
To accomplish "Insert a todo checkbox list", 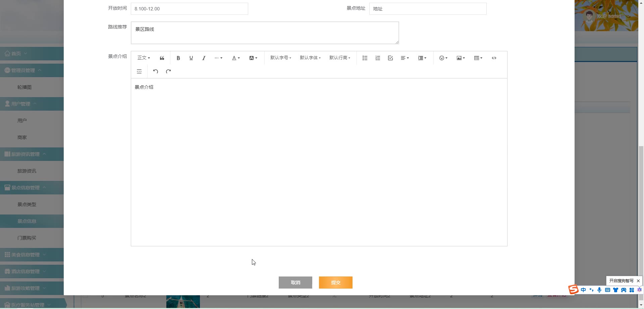I will pyautogui.click(x=390, y=58).
